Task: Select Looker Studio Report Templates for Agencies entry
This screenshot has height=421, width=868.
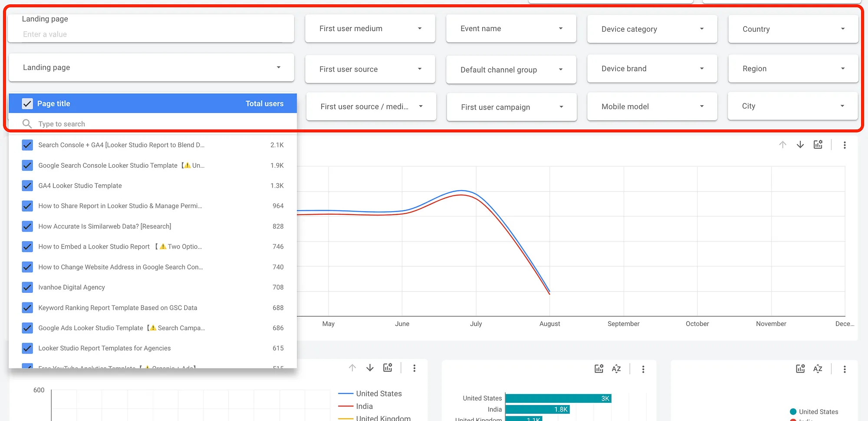Action: [x=104, y=348]
